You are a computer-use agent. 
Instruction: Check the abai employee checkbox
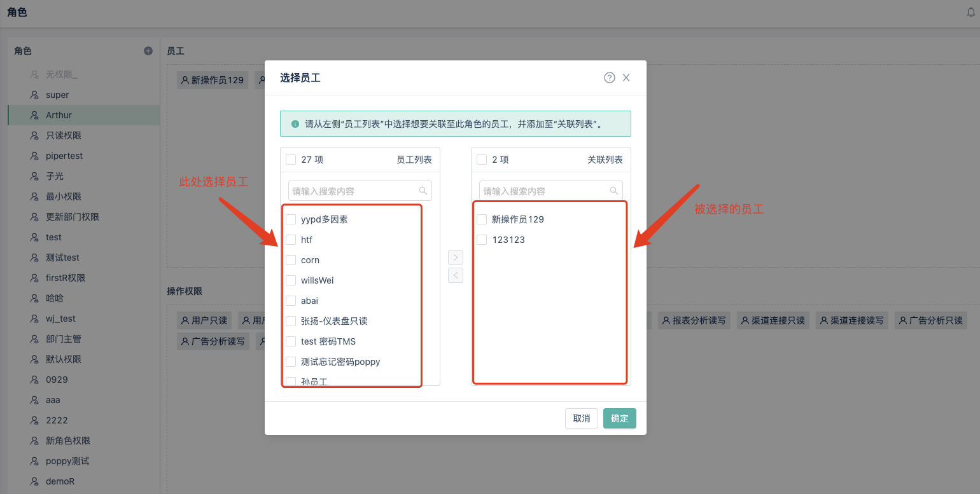coord(291,301)
